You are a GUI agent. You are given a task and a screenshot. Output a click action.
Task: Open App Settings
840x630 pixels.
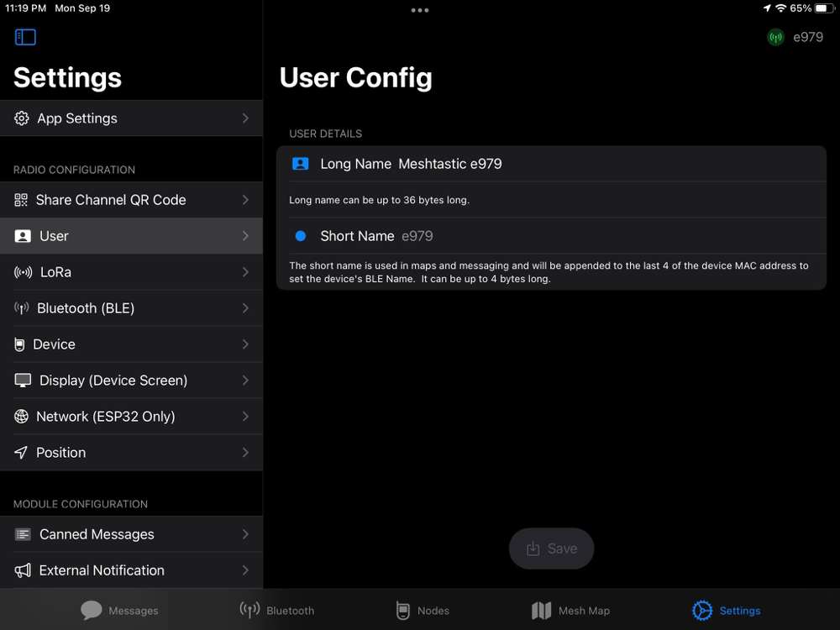131,118
